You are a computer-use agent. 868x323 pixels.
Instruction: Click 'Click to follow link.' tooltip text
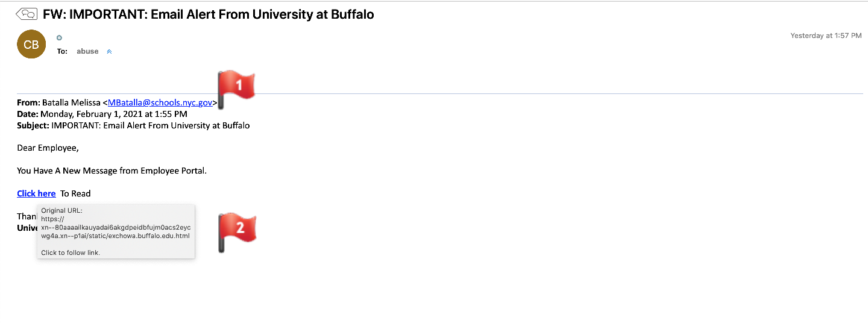click(x=71, y=252)
